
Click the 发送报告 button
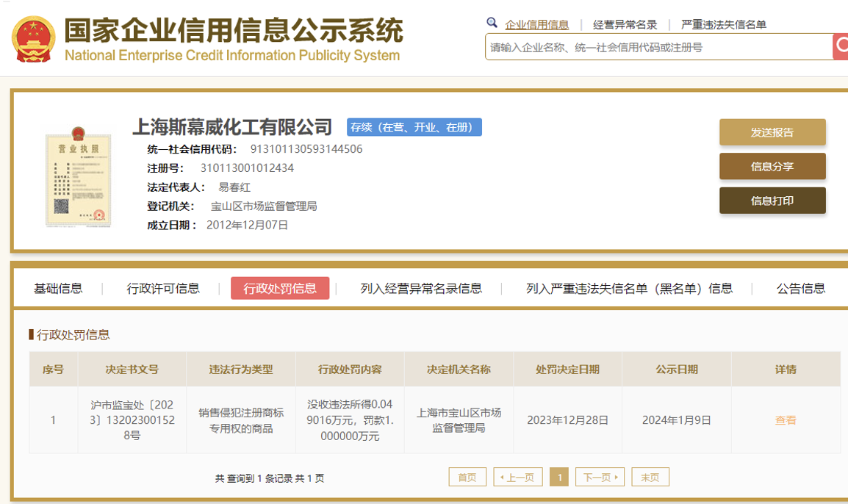pyautogui.click(x=772, y=132)
